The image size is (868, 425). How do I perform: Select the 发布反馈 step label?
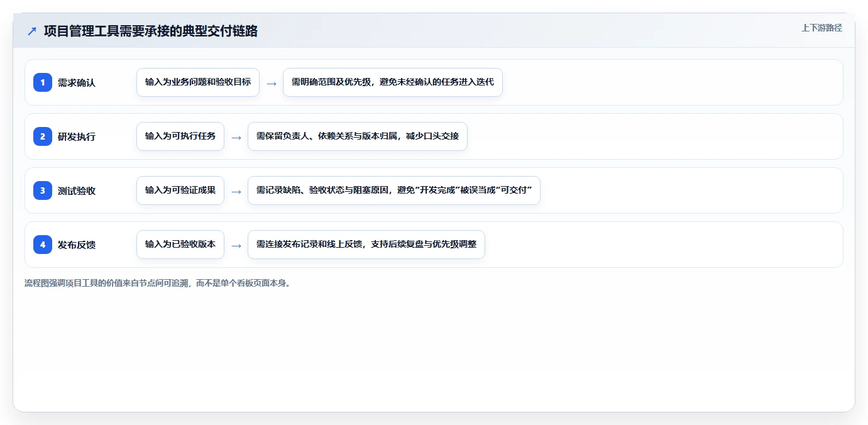point(77,245)
